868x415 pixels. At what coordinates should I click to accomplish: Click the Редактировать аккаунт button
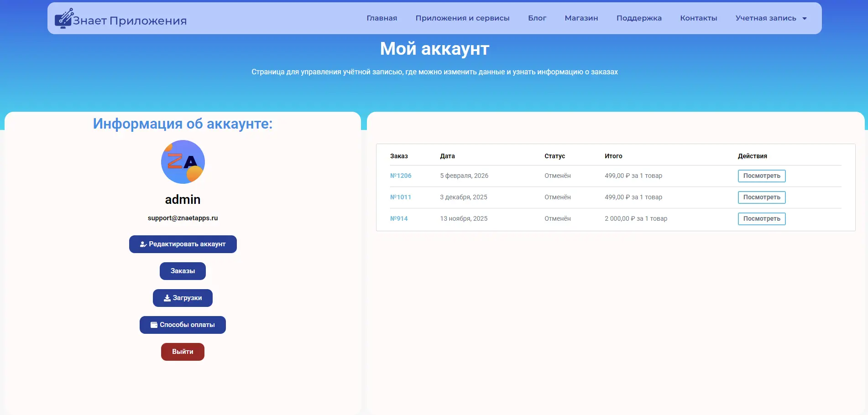click(x=183, y=244)
